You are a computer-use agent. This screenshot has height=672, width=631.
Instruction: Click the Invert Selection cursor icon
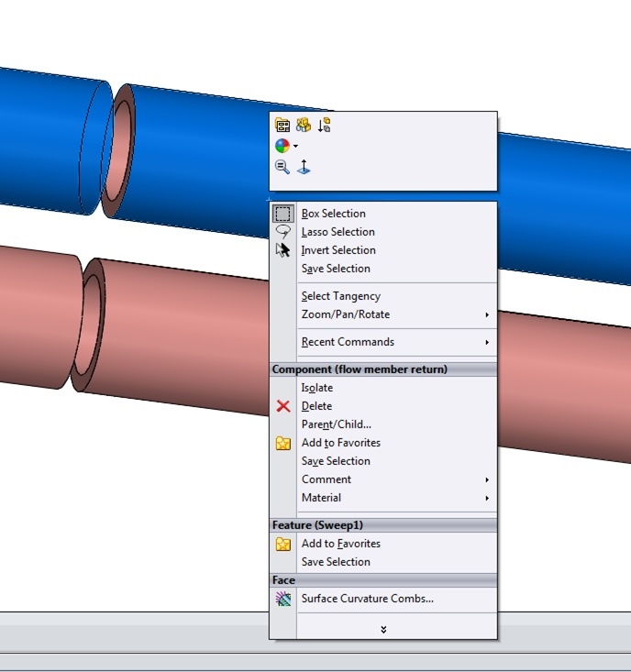pyautogui.click(x=282, y=249)
